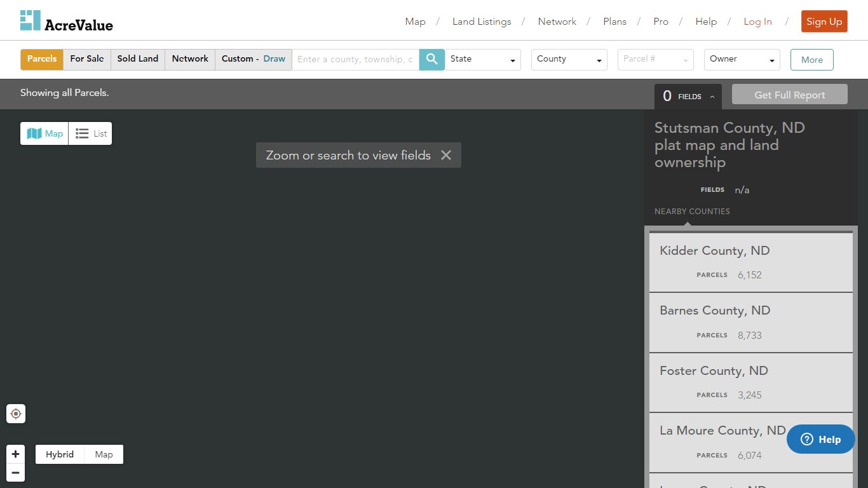The width and height of the screenshot is (868, 488).
Task: Switch to Map view toggle
Action: tap(44, 133)
